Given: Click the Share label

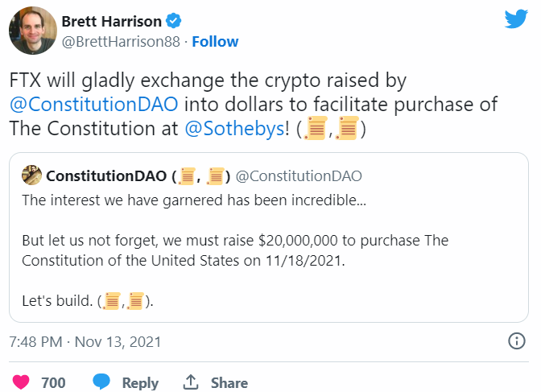Looking at the screenshot, I should coord(229,383).
